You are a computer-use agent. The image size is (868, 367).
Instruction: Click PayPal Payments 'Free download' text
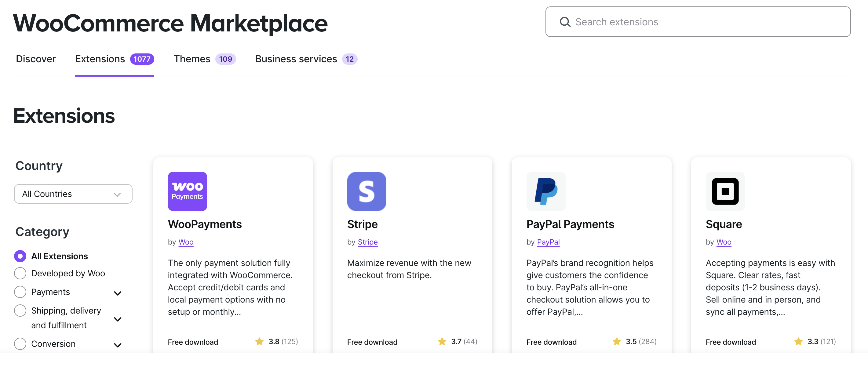click(x=551, y=342)
